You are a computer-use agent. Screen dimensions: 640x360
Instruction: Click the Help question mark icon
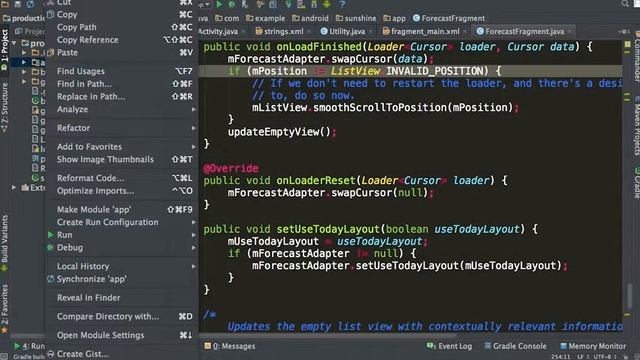pos(342,4)
